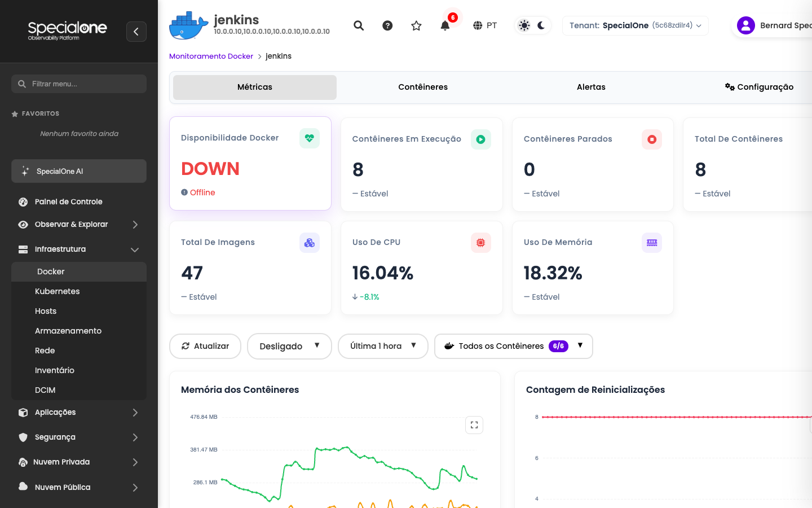Switch to dark mode moon icon

541,25
